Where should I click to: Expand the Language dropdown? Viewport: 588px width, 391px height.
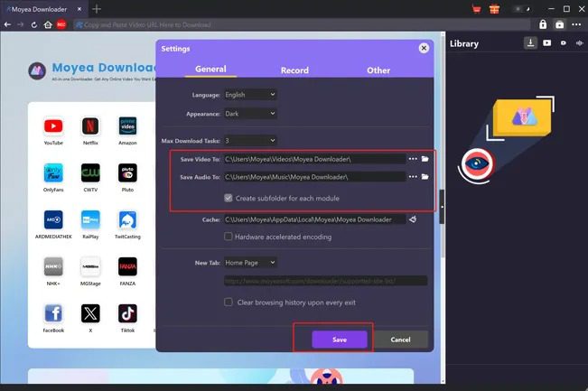point(249,94)
